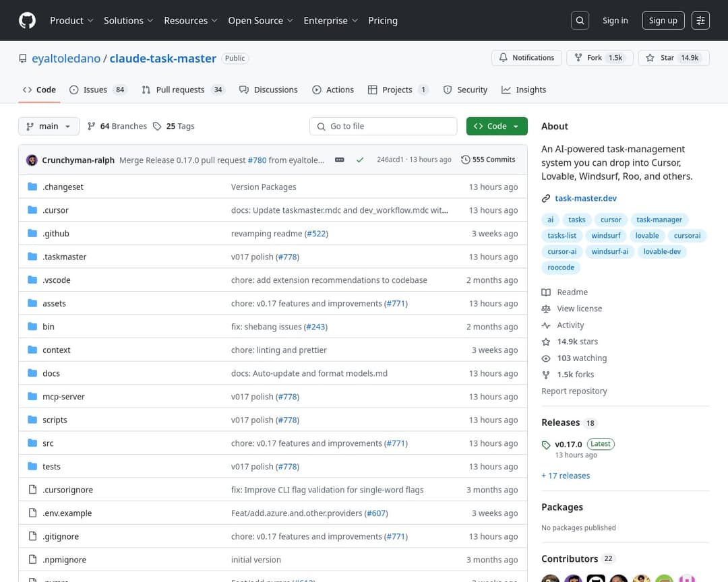This screenshot has width=728, height=582.
Task: Open the Insights tab
Action: [524, 90]
